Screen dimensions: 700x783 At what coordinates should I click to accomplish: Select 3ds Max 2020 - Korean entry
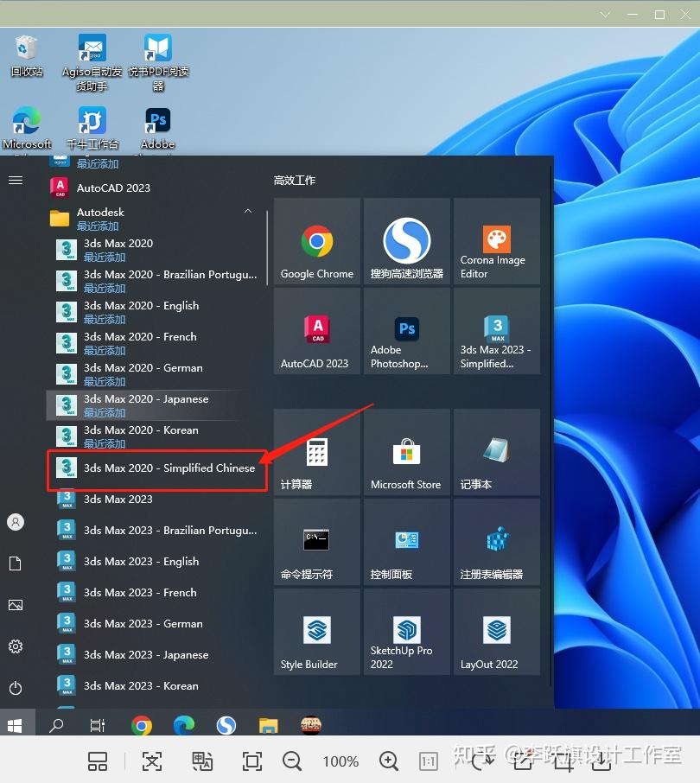156,436
